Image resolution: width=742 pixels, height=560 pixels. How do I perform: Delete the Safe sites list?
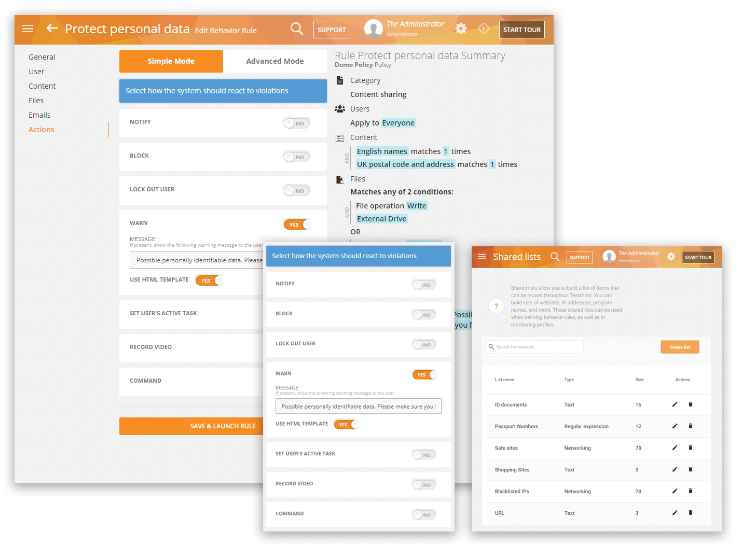coord(691,448)
